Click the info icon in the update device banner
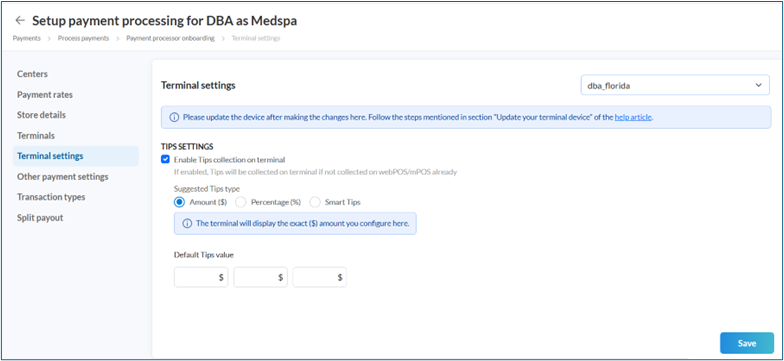Screen dimensions: 784x361 174,118
